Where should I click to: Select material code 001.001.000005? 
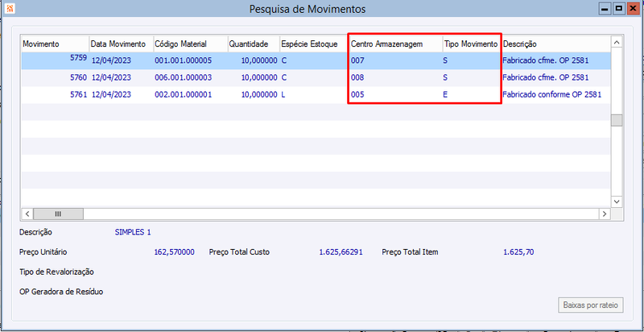click(184, 60)
